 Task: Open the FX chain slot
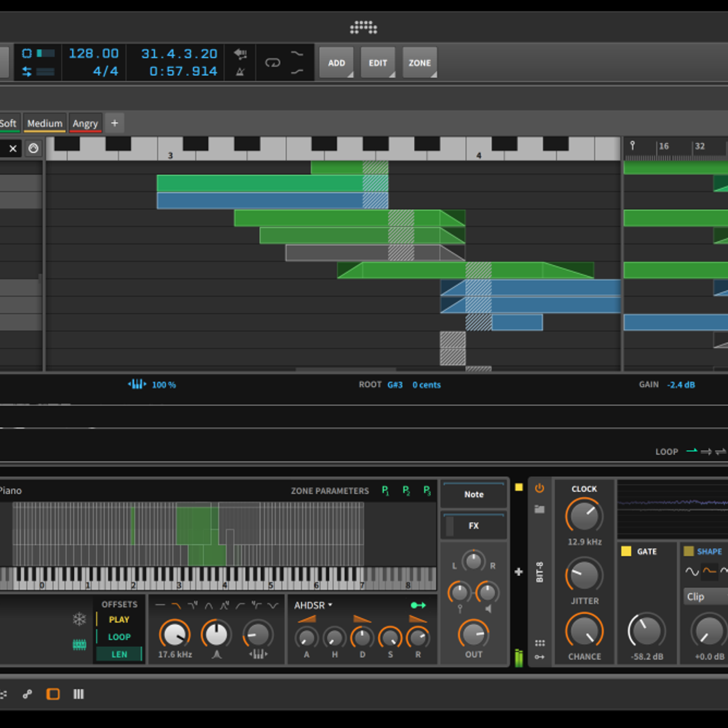[474, 525]
